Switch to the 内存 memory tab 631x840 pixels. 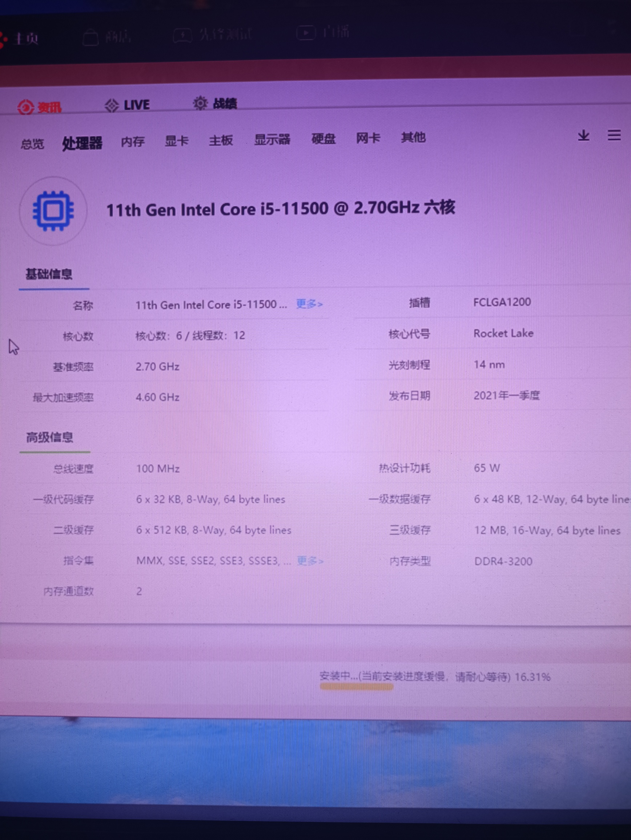point(133,142)
